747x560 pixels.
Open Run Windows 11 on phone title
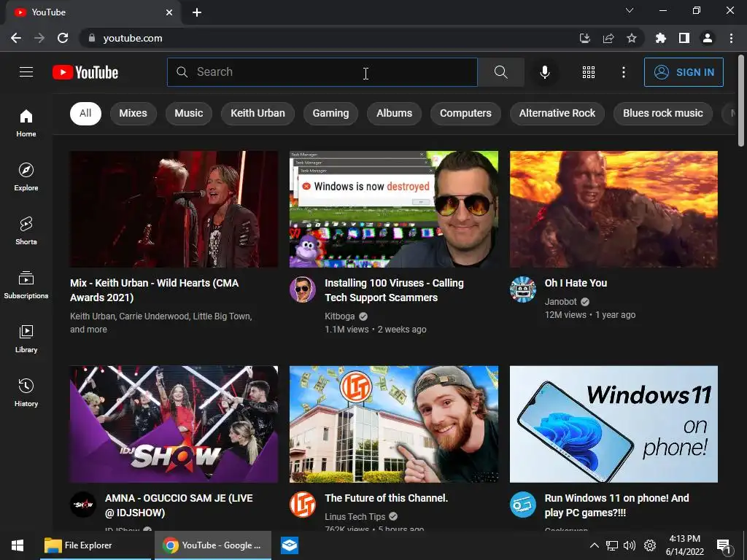[x=617, y=505]
